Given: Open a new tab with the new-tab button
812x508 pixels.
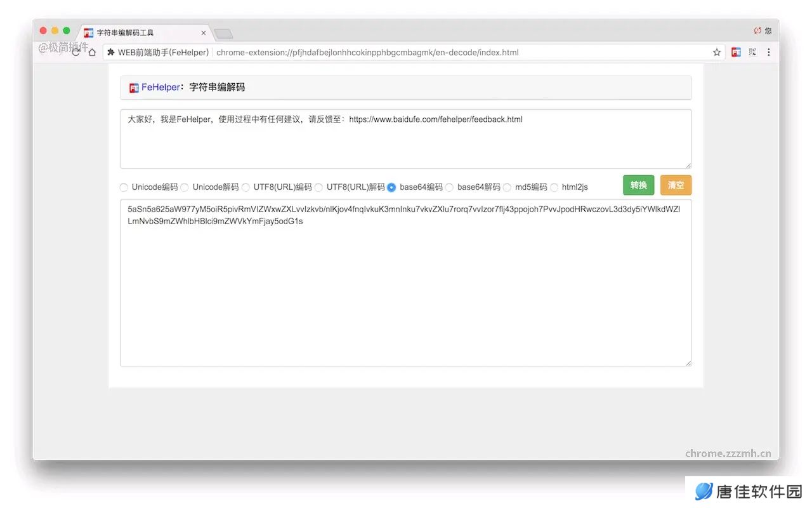Looking at the screenshot, I should 223,34.
